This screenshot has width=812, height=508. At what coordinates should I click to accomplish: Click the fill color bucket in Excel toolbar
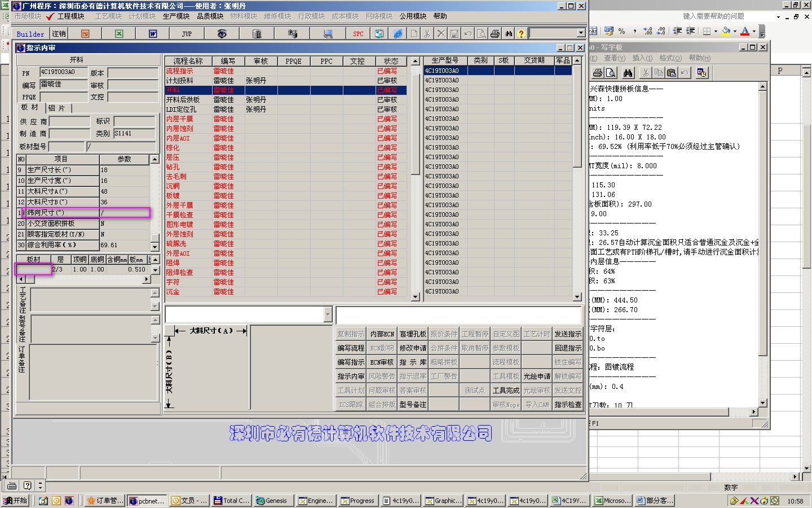pyautogui.click(x=726, y=31)
